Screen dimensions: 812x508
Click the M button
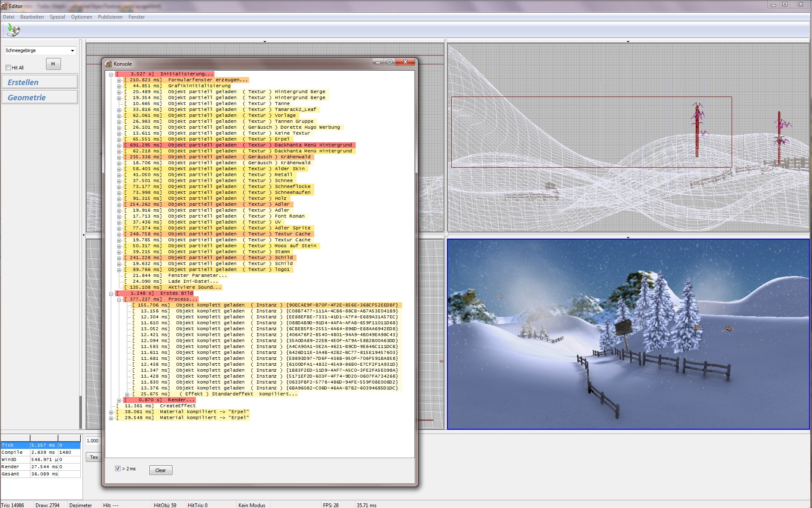point(53,64)
